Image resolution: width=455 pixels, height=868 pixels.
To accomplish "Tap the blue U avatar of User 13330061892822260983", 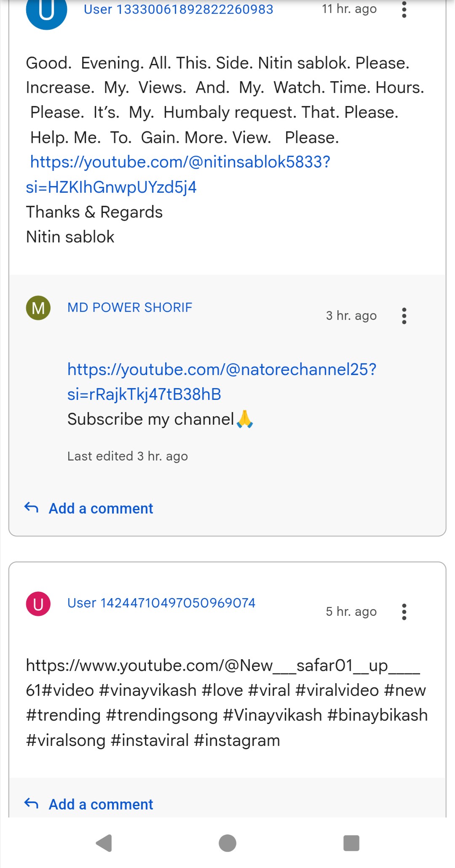I will pyautogui.click(x=46, y=10).
